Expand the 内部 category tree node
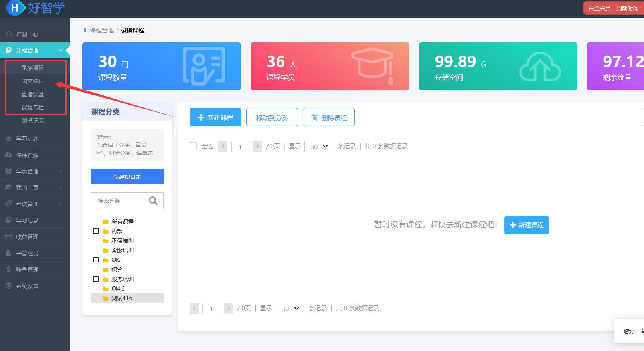Viewport: 644px width, 351px height. click(x=96, y=231)
